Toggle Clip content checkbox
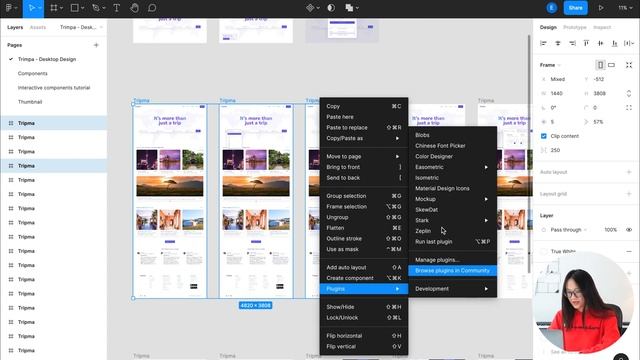Screen dimensions: 640x360 tap(544, 136)
